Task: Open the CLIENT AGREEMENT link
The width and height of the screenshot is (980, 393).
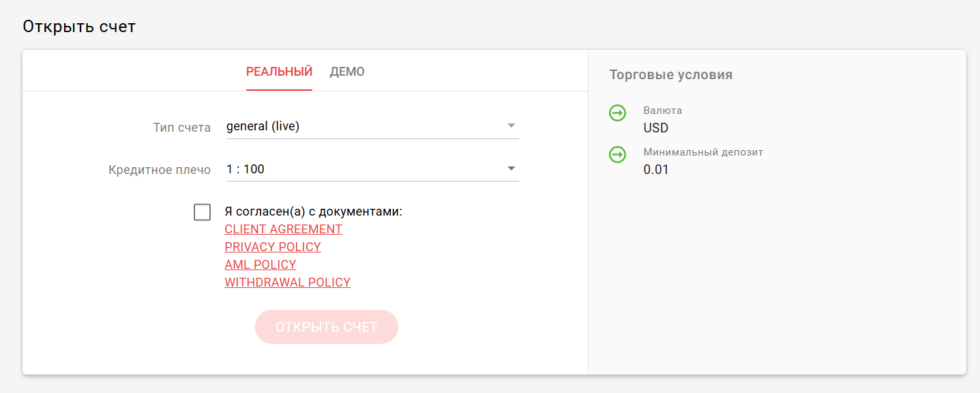Action: point(283,229)
